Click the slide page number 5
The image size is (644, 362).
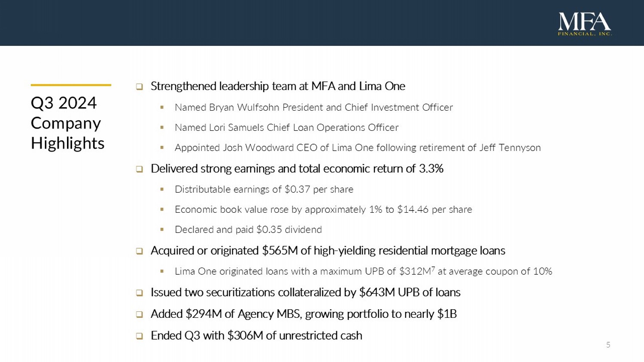(x=608, y=345)
